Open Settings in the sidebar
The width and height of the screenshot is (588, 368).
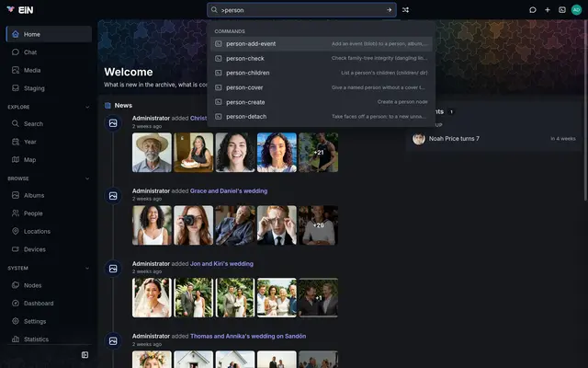[x=49, y=321]
